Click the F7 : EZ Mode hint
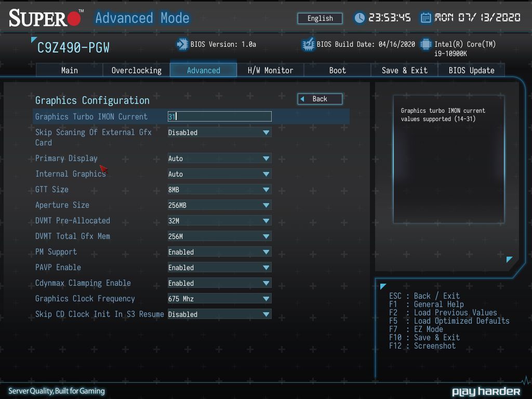The width and height of the screenshot is (532, 399). point(416,329)
